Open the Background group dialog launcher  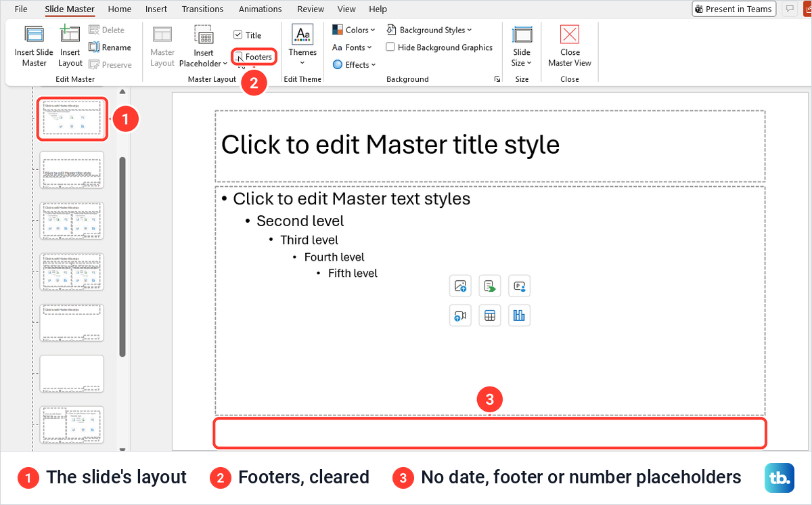497,80
